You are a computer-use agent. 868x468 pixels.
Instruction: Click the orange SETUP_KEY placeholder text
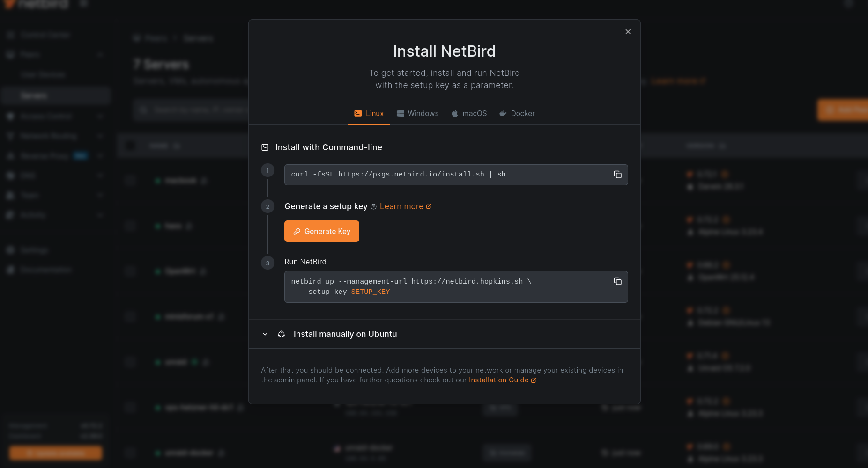click(x=370, y=292)
